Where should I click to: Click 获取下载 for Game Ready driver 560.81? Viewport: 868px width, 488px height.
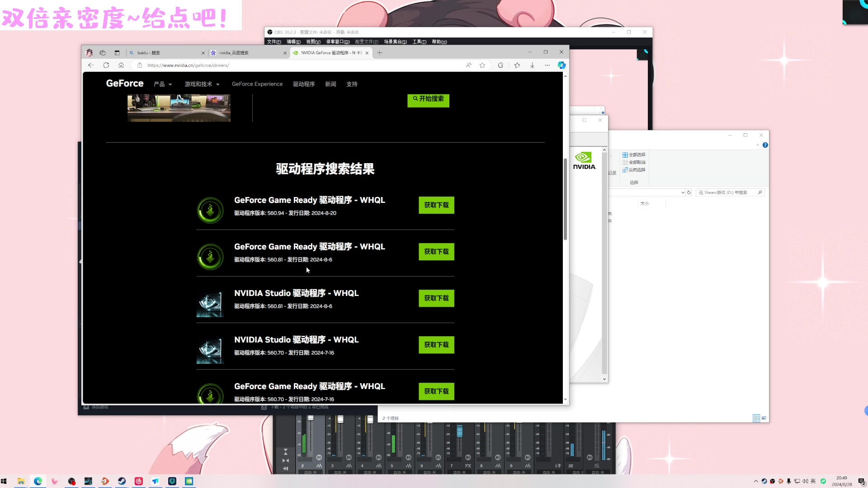coord(436,252)
